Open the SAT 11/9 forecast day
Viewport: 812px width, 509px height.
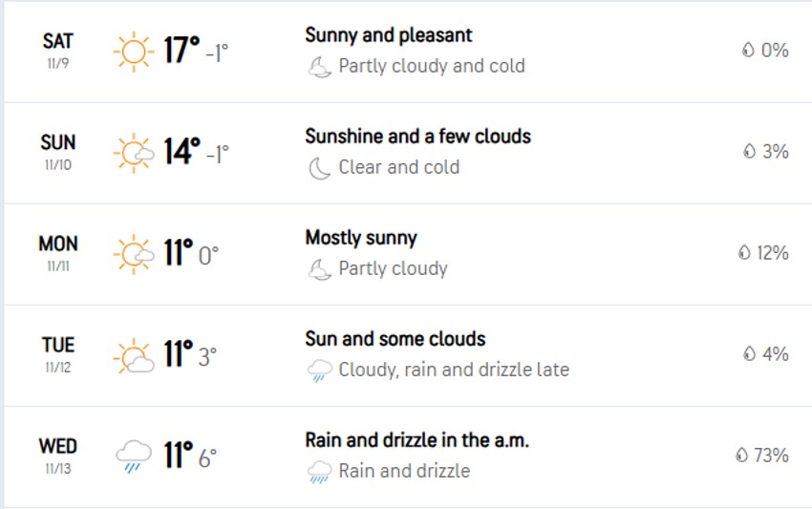(58, 50)
